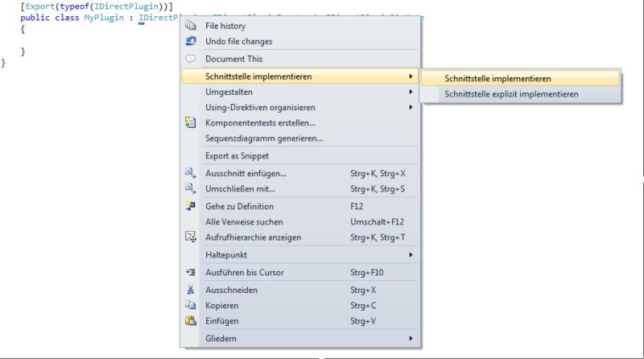Click the Undo file changes icon
Viewport: 644px width, 359px height.
tap(191, 41)
